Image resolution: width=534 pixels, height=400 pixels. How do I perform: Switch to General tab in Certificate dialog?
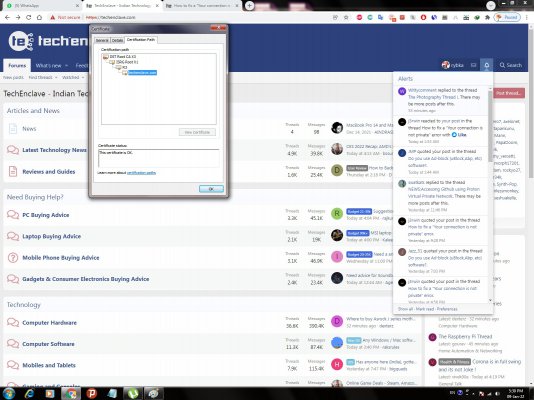point(102,41)
